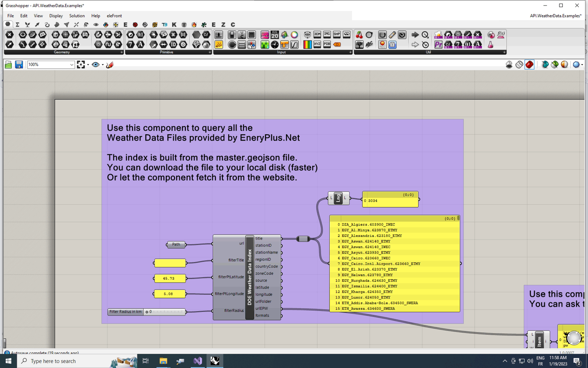Image resolution: width=588 pixels, height=368 pixels.
Task: Expand the Geometry panel group arrow
Action: (122, 52)
